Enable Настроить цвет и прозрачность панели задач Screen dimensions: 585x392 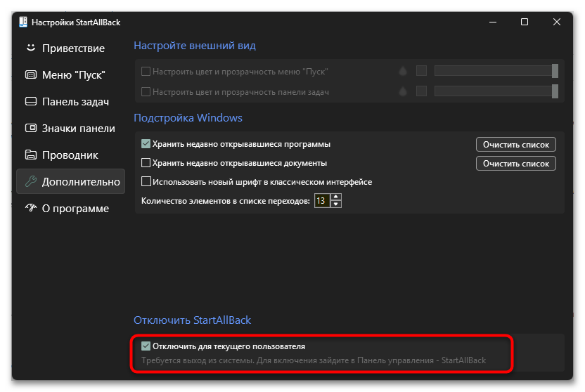click(146, 91)
